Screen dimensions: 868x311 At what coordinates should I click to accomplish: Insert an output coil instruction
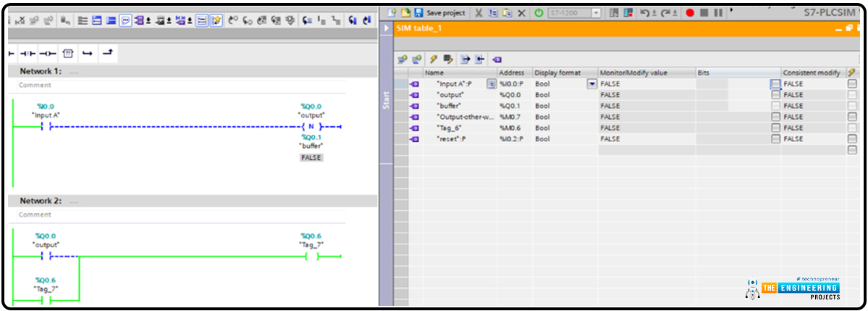coord(48,54)
